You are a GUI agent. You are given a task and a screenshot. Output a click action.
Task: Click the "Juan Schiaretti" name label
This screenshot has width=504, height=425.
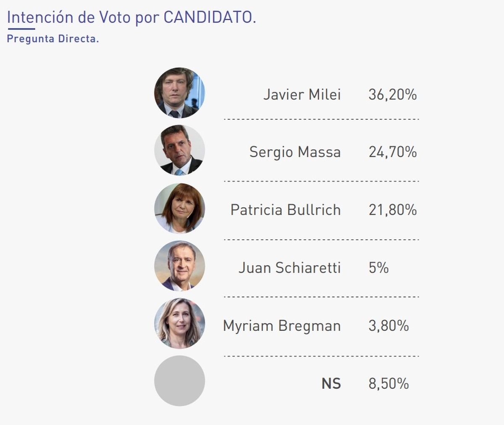click(x=290, y=268)
